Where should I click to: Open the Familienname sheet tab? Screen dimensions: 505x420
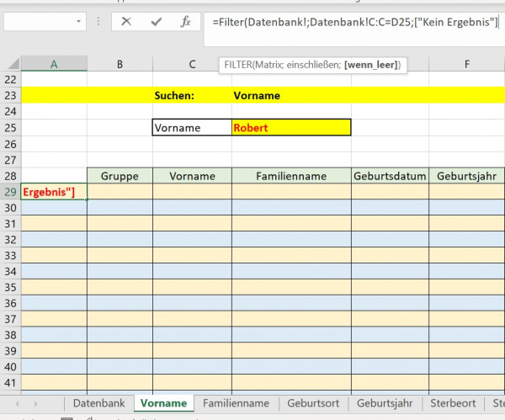236,403
